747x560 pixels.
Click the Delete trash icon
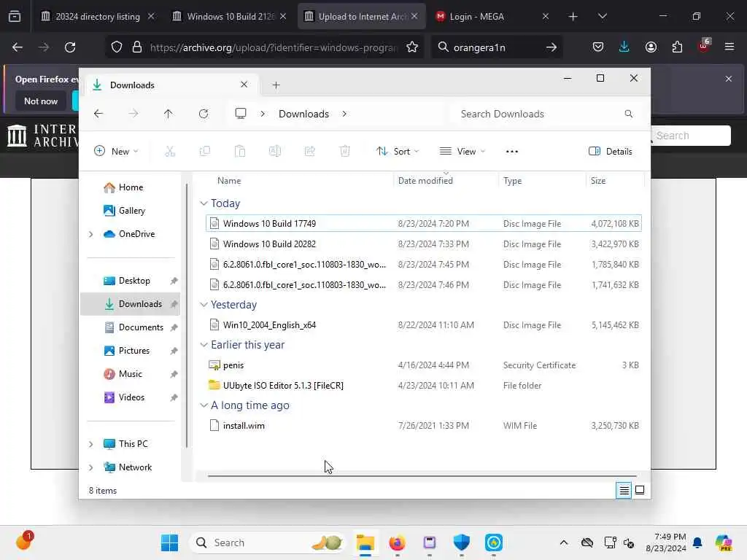point(345,152)
